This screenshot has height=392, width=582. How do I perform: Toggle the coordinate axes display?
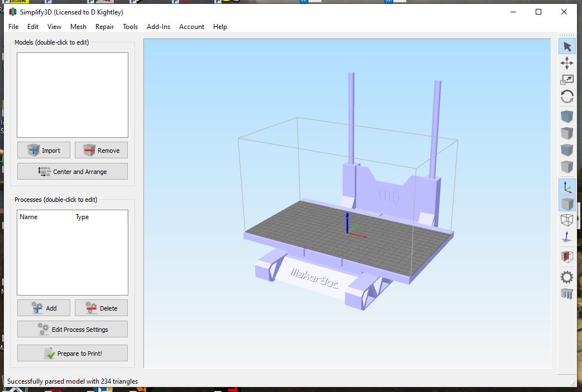click(567, 187)
